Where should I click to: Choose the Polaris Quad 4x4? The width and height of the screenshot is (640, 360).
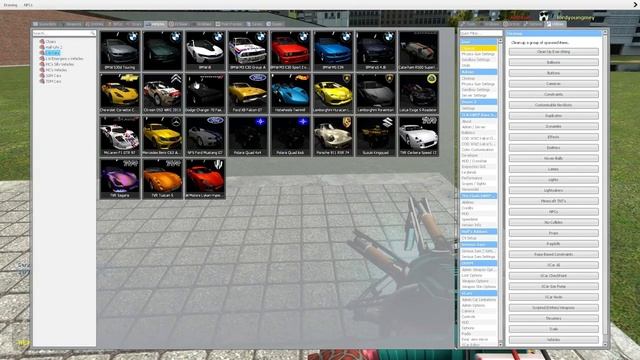(x=248, y=136)
